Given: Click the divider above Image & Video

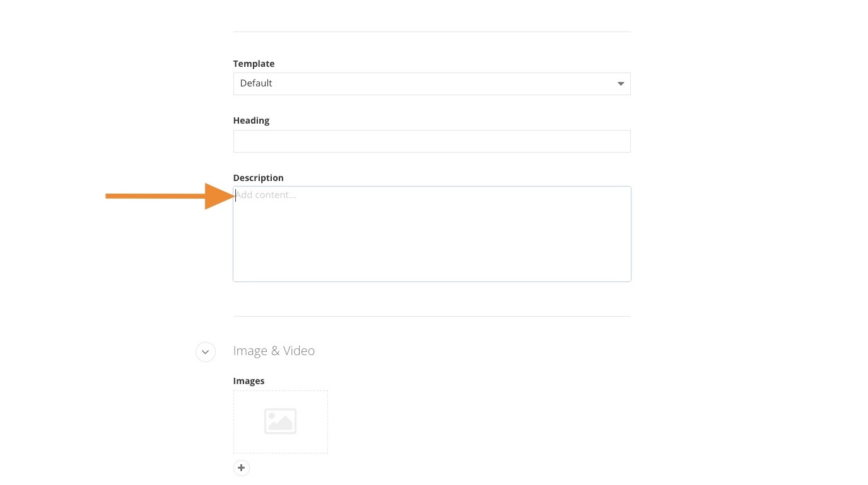Looking at the screenshot, I should tap(431, 316).
